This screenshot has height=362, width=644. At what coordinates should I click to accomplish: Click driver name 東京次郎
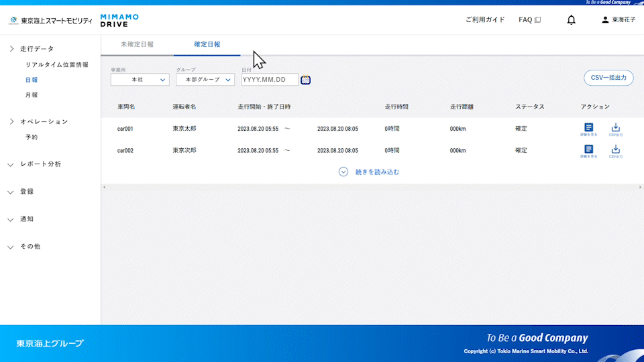[184, 151]
